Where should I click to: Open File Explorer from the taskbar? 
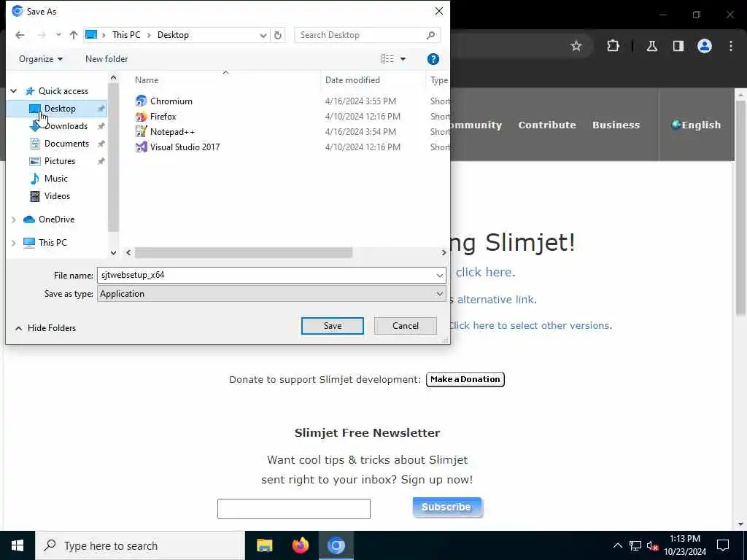[264, 545]
